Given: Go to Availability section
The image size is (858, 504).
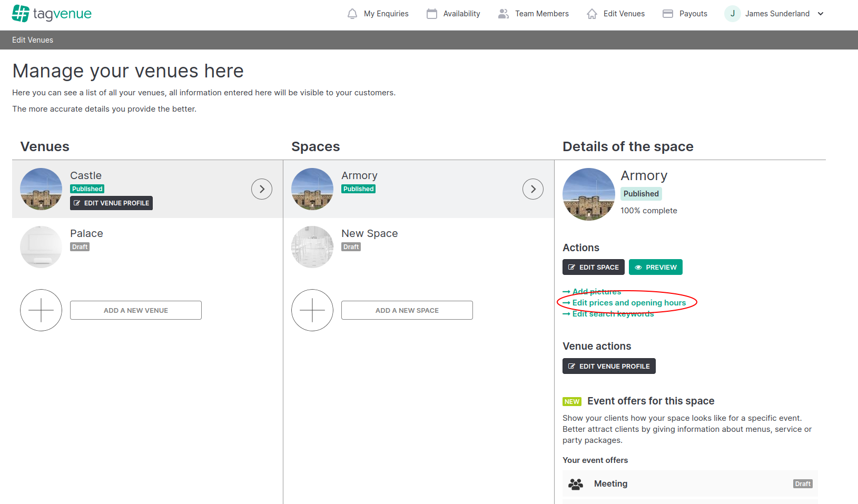Looking at the screenshot, I should pos(461,14).
